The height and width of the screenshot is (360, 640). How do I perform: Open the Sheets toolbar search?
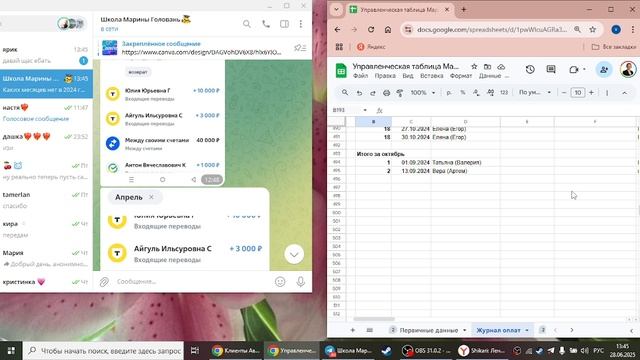pyautogui.click(x=345, y=93)
